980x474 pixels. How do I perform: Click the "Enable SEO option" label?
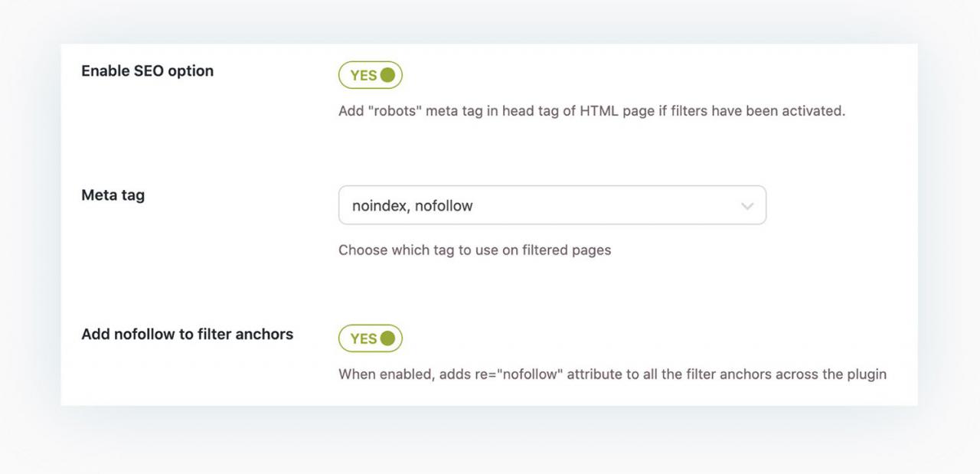tap(147, 71)
